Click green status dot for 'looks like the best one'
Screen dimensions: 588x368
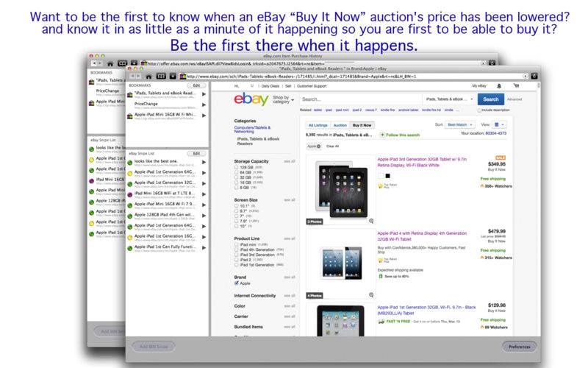coord(130,163)
